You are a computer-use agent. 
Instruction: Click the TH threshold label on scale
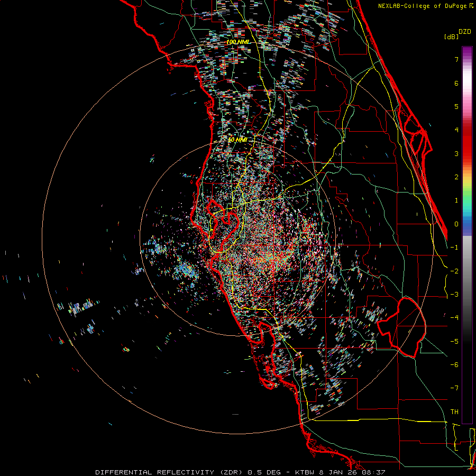[454, 412]
